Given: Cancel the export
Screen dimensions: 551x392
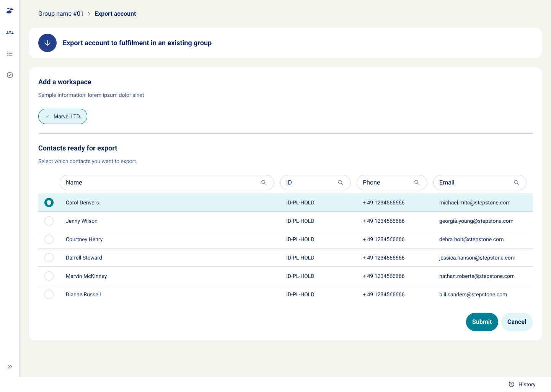Looking at the screenshot, I should (x=517, y=322).
